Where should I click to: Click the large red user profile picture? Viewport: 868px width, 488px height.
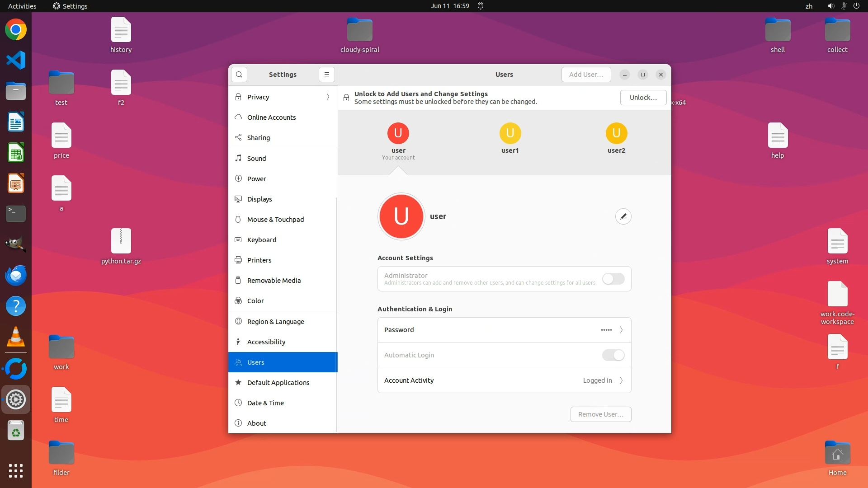[x=401, y=216]
